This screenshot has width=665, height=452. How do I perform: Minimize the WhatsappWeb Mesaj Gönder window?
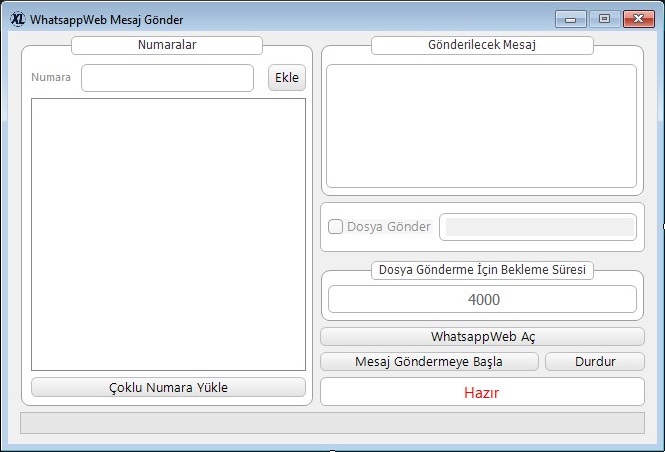570,20
